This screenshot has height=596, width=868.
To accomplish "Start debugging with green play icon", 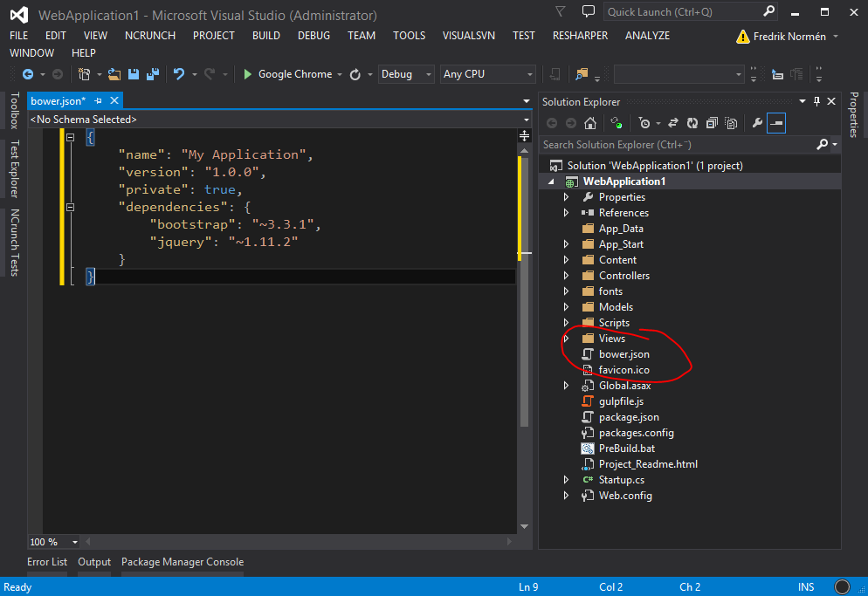I will [x=247, y=74].
